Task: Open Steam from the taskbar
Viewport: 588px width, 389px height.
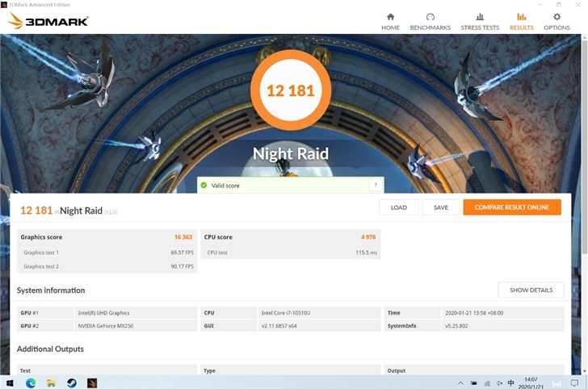Action: pos(72,383)
